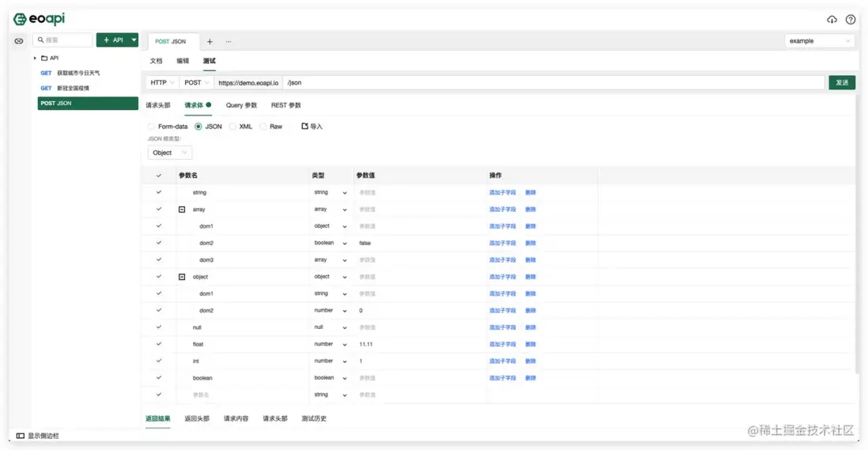Select the POST JSON top tab
This screenshot has width=868, height=450.
[x=171, y=41]
